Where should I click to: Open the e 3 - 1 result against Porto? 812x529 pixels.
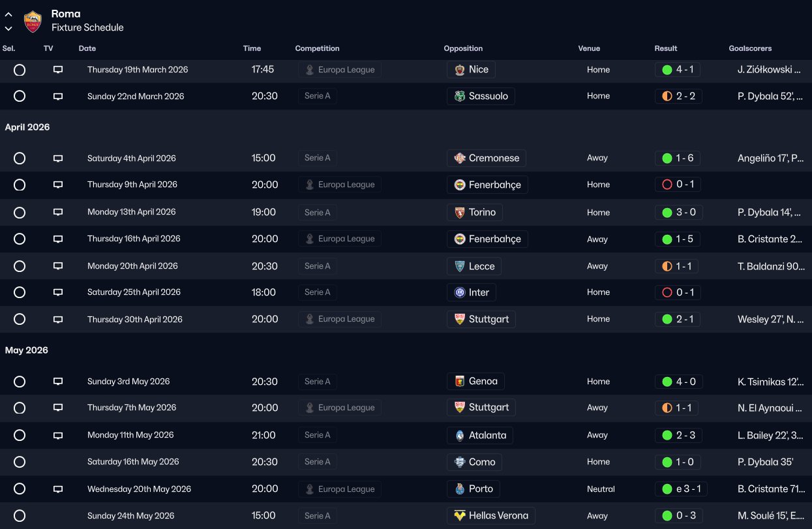coord(681,489)
